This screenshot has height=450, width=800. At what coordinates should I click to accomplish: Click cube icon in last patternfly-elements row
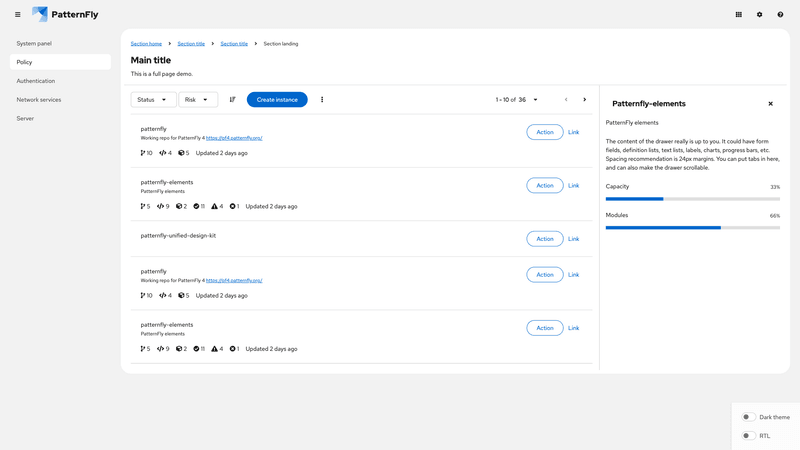click(179, 349)
